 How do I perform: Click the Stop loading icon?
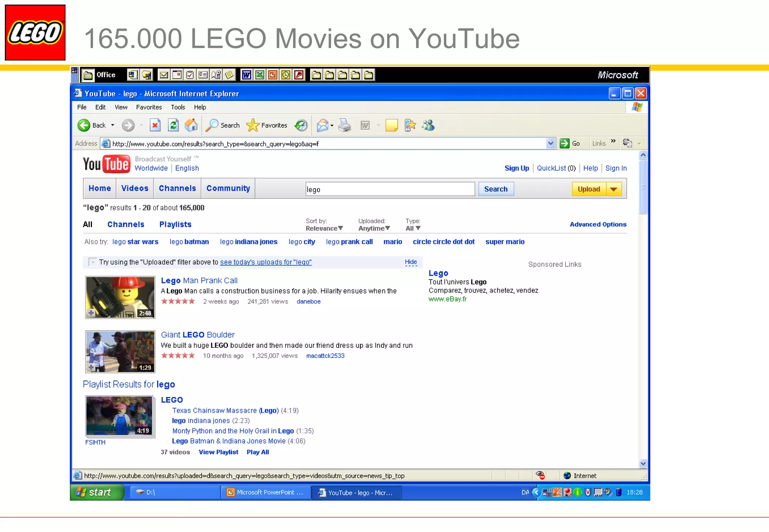155,125
